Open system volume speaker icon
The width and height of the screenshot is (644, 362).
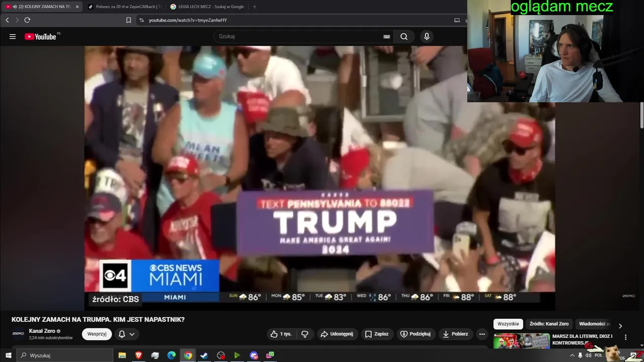589,355
